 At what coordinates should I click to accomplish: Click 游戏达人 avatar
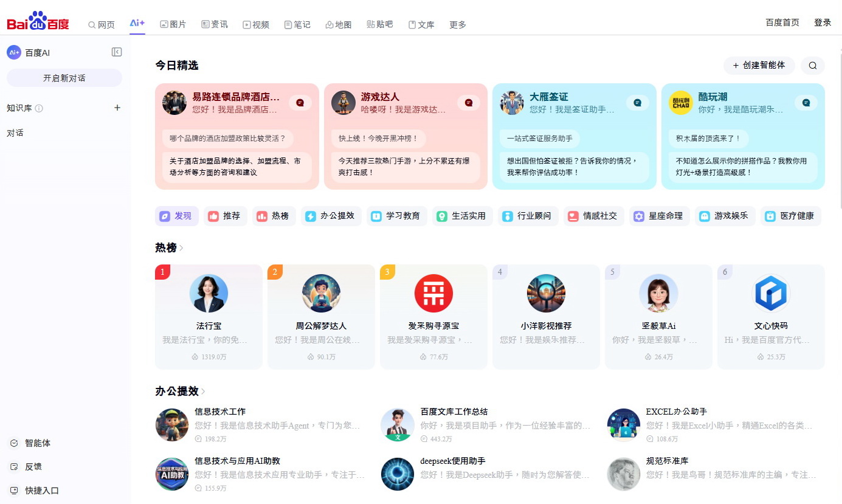(x=343, y=103)
